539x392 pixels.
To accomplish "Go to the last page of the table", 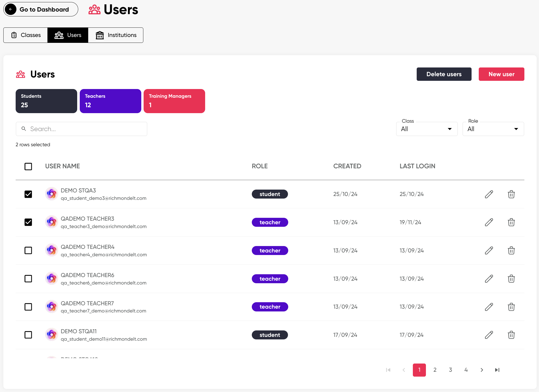I will pos(497,370).
